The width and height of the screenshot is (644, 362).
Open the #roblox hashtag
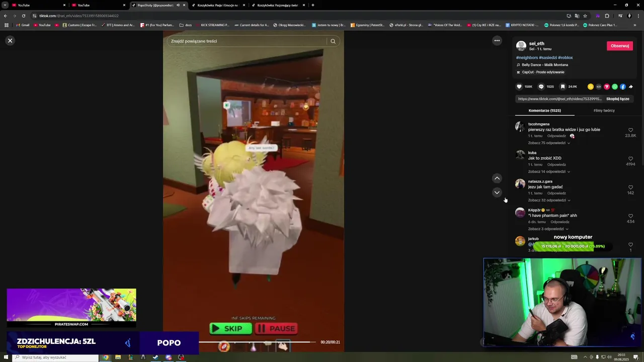point(565,58)
